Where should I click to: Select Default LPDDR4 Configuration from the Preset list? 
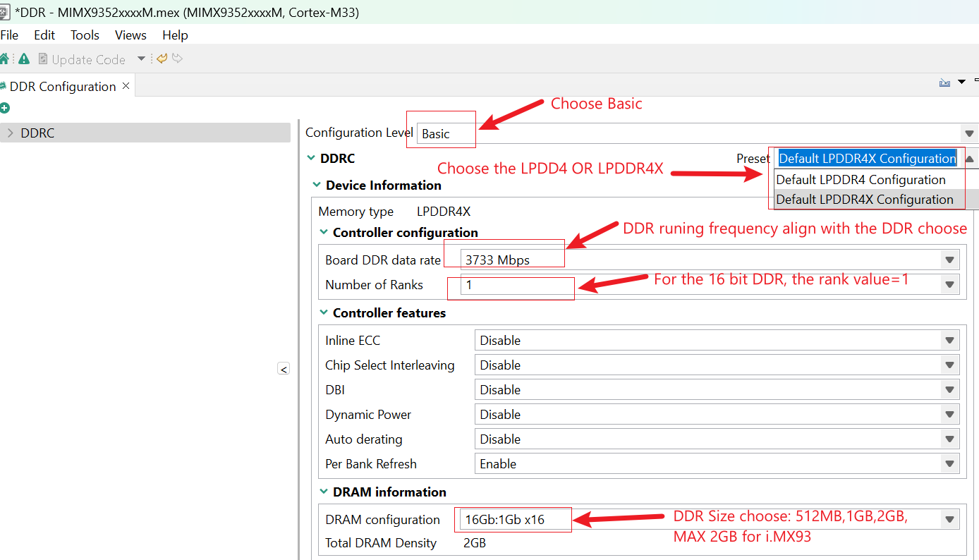tap(861, 179)
